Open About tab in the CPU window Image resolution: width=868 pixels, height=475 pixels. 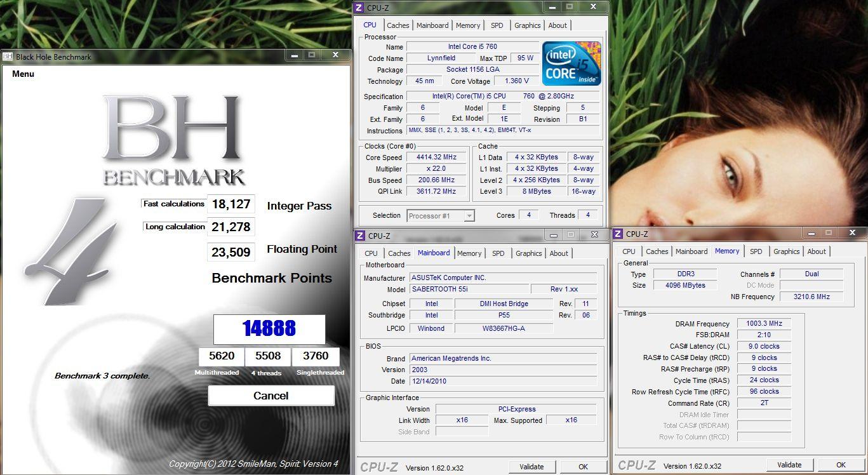tap(558, 25)
